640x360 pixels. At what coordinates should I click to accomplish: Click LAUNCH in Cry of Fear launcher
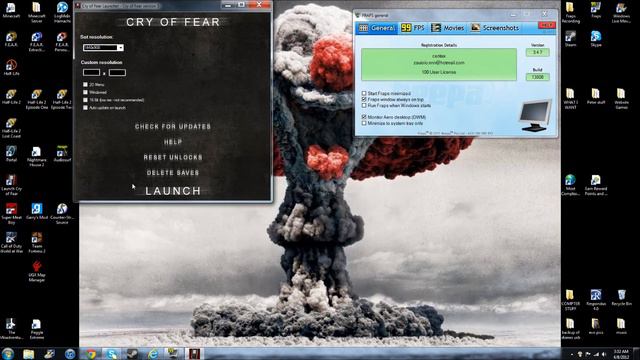[x=173, y=191]
